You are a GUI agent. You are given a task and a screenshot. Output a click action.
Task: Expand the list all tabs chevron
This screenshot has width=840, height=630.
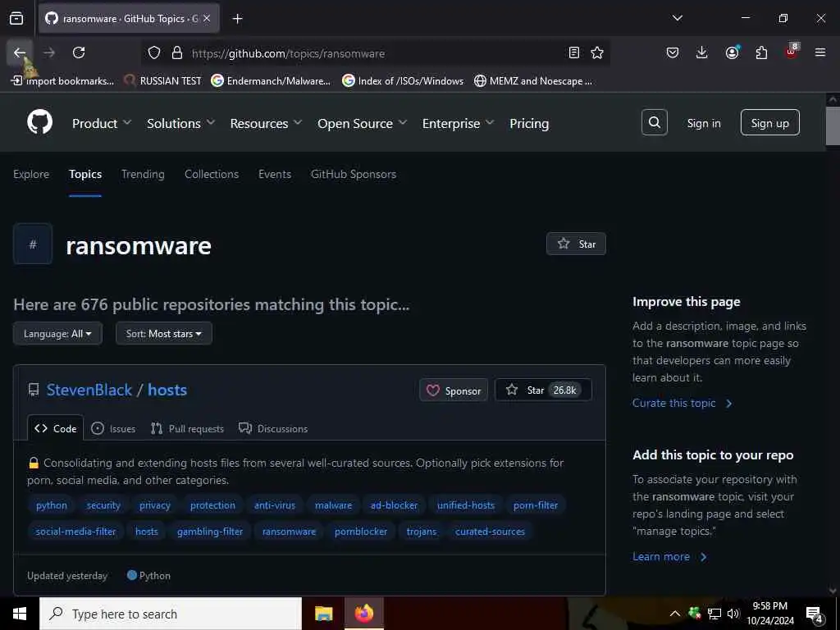(x=677, y=18)
